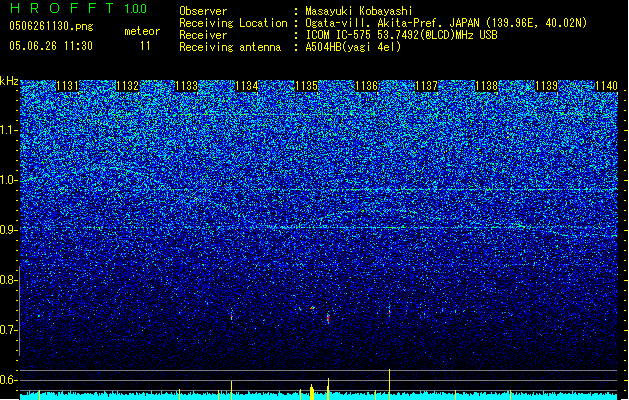This screenshot has height=400, width=629.
Task: Click the gray vertical scale bar by 0.8 kHz
Action: tap(19, 310)
